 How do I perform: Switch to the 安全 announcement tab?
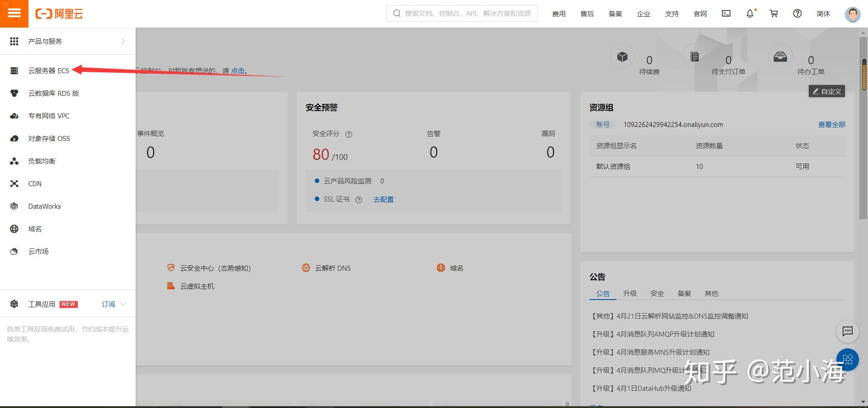click(657, 293)
